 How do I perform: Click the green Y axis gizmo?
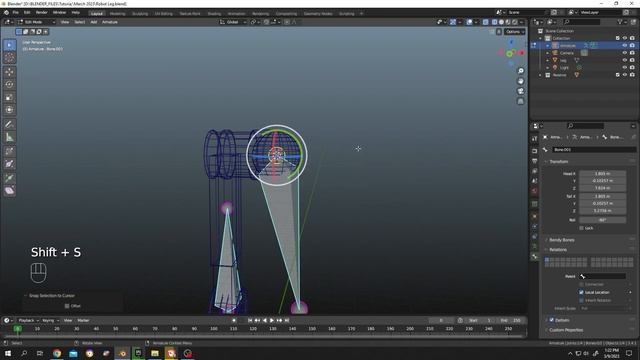coord(509,54)
